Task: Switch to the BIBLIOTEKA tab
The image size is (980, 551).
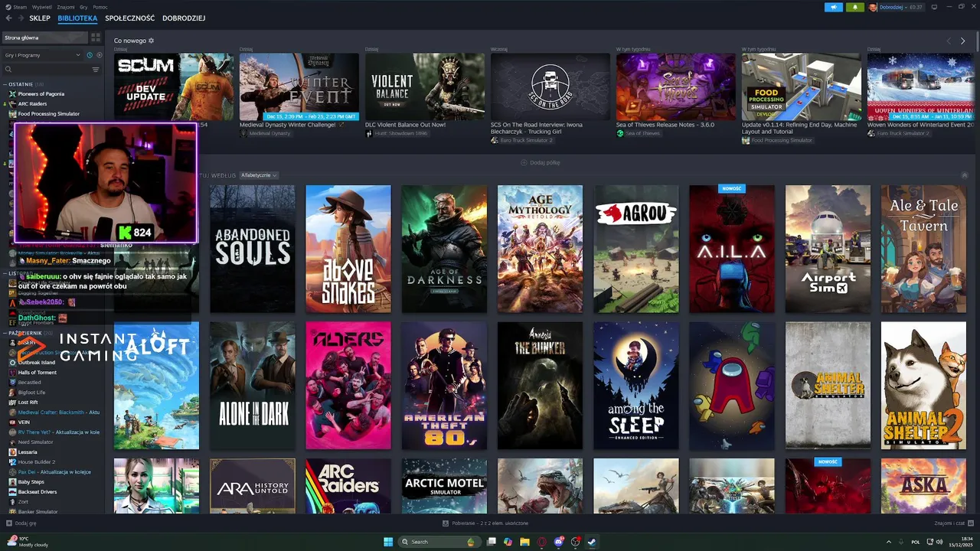Action: (x=77, y=18)
